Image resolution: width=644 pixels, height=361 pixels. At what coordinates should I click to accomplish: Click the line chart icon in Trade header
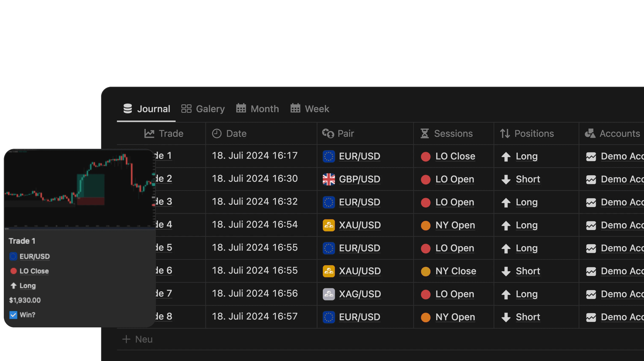coord(149,133)
